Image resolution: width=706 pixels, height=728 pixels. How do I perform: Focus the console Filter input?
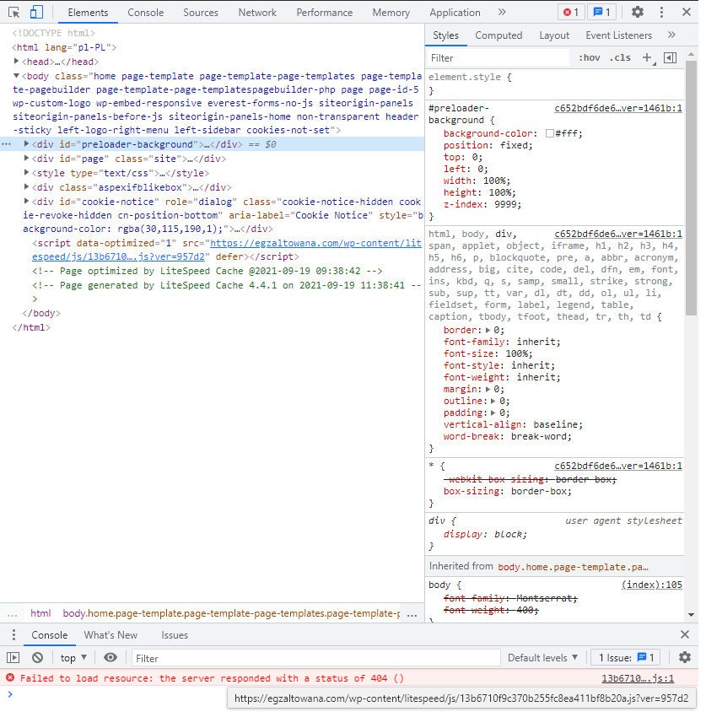[x=315, y=658]
